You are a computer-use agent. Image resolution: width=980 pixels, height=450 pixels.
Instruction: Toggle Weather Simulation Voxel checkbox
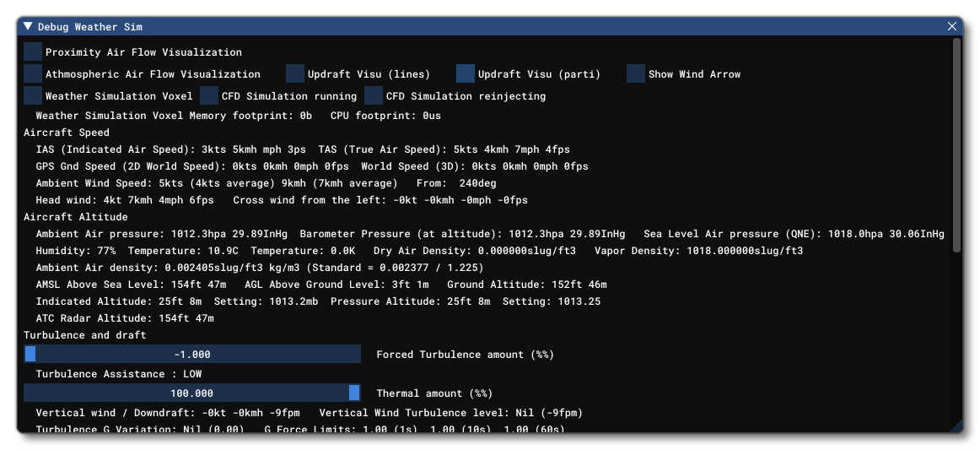(x=33, y=96)
